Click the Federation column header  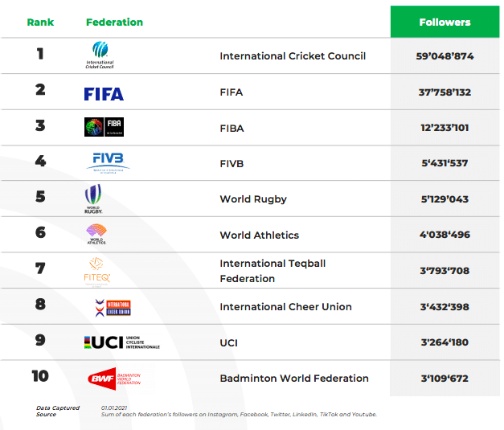click(114, 23)
